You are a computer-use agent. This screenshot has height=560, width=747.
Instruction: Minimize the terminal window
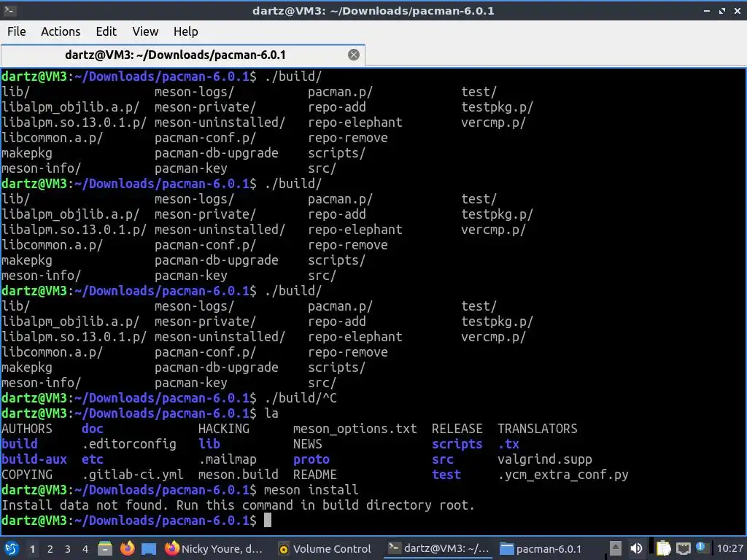(x=707, y=10)
